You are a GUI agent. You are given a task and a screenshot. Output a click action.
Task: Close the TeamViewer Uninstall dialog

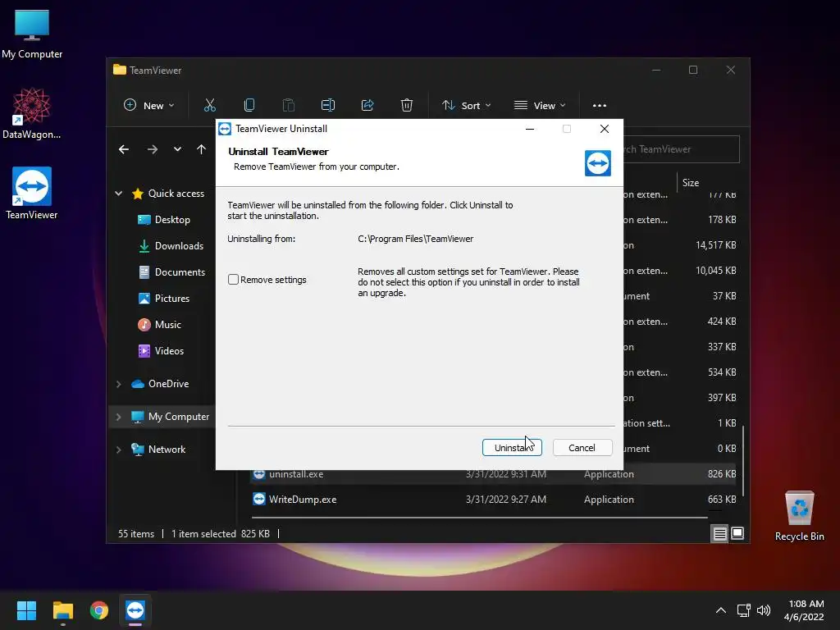(605, 129)
